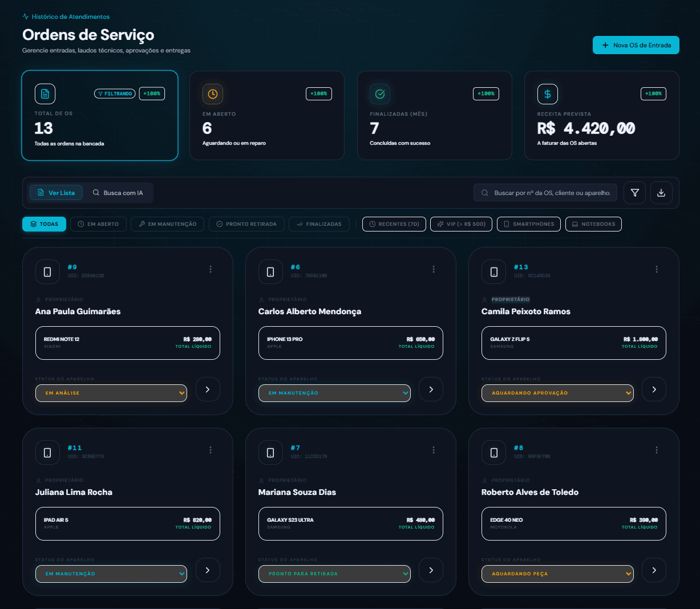700x609 pixels.
Task: Open the filter funnel icon button
Action: pyautogui.click(x=634, y=193)
